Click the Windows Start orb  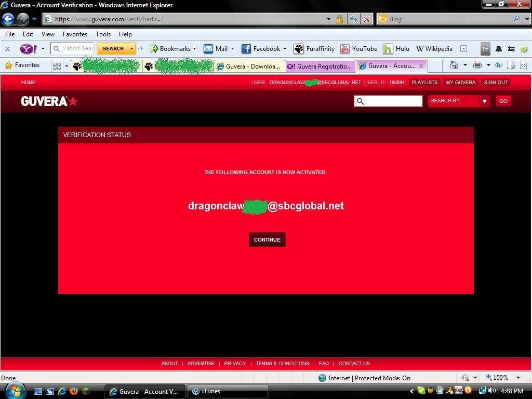pos(15,391)
